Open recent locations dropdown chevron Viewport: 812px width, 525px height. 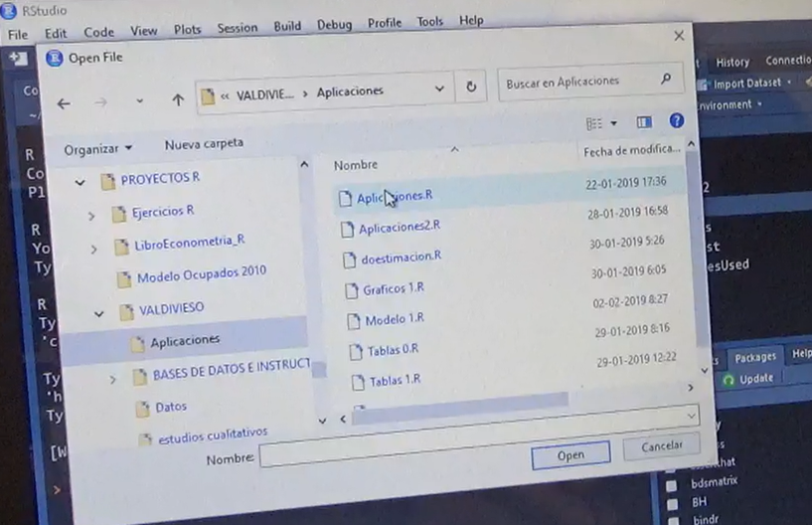click(x=139, y=101)
